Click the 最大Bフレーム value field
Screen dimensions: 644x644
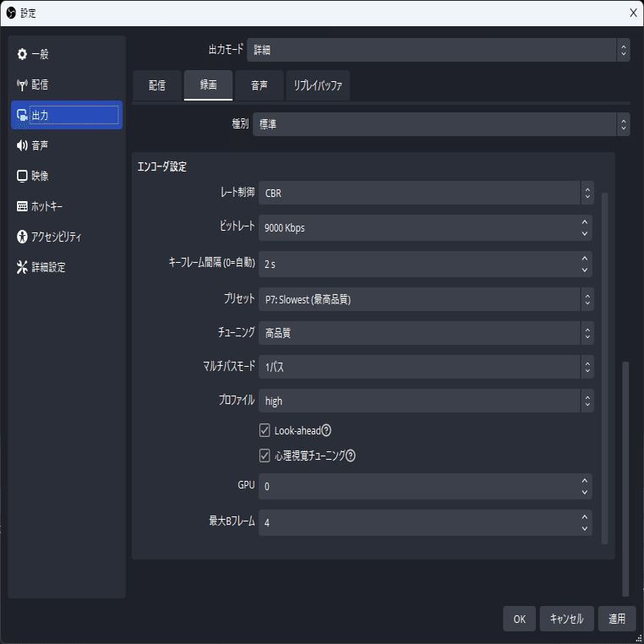(x=425, y=522)
